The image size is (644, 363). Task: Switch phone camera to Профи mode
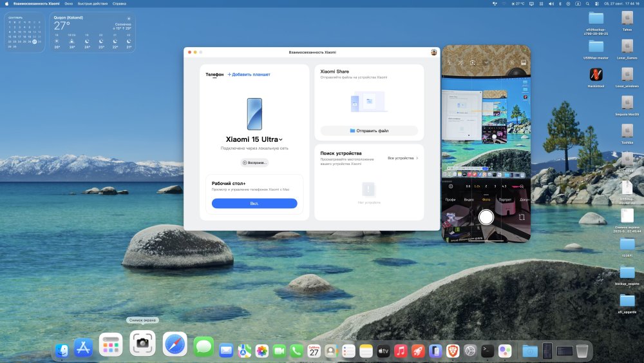point(450,199)
